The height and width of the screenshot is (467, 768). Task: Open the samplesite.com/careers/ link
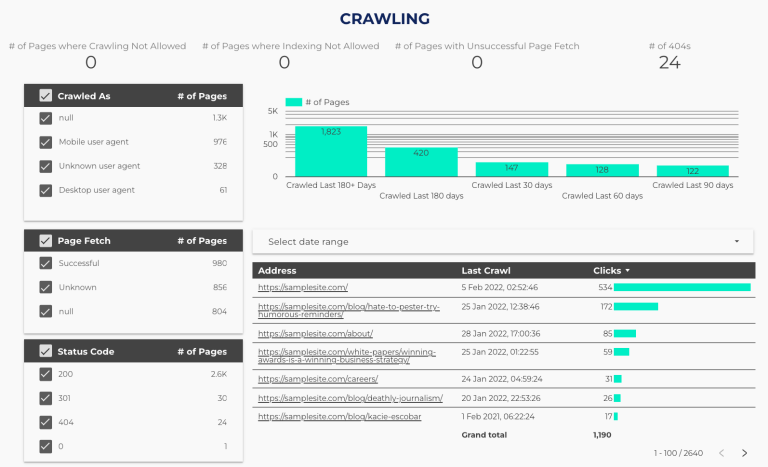[x=318, y=379]
